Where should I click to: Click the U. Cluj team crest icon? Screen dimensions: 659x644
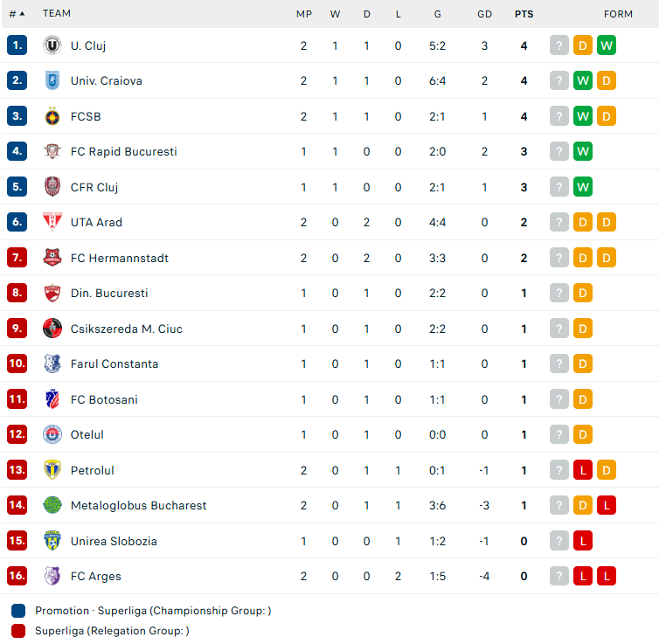52,45
